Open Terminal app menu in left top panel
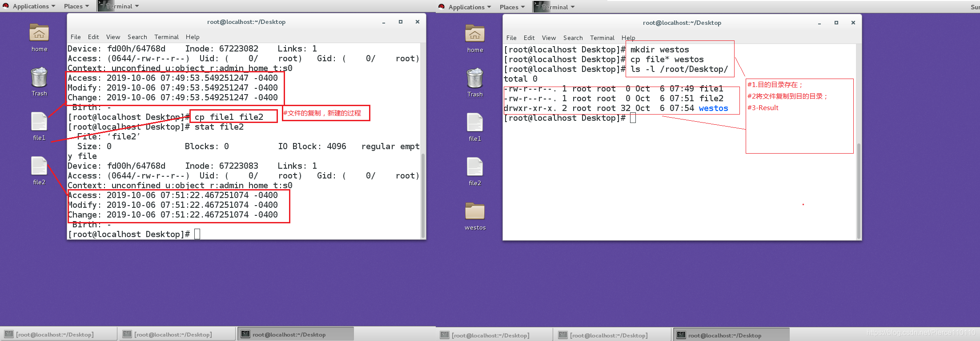The width and height of the screenshot is (980, 341). click(122, 6)
